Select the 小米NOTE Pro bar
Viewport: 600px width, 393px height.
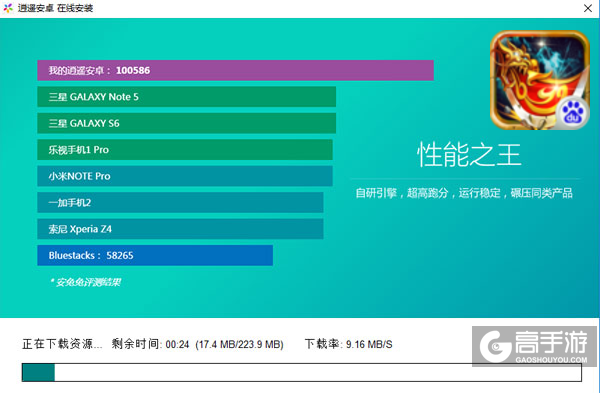coord(185,176)
